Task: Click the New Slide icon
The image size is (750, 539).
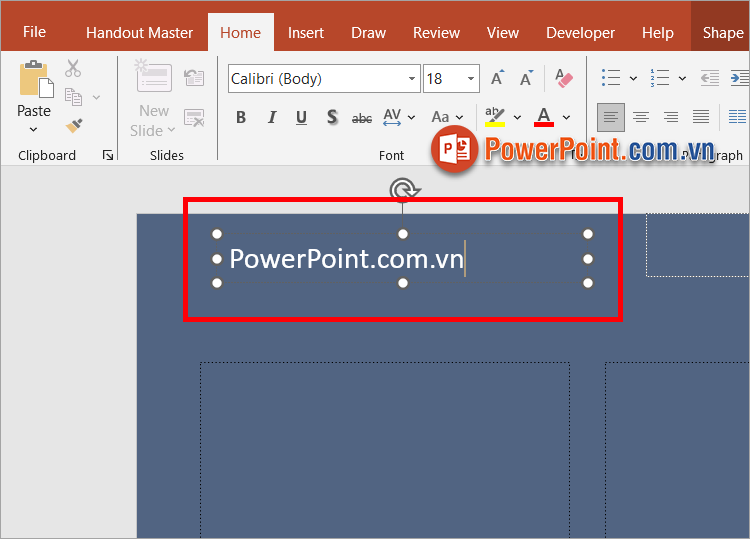Action: [154, 77]
